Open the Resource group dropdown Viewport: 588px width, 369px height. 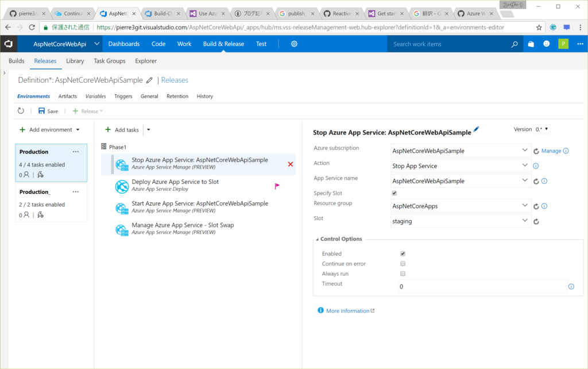coord(461,206)
